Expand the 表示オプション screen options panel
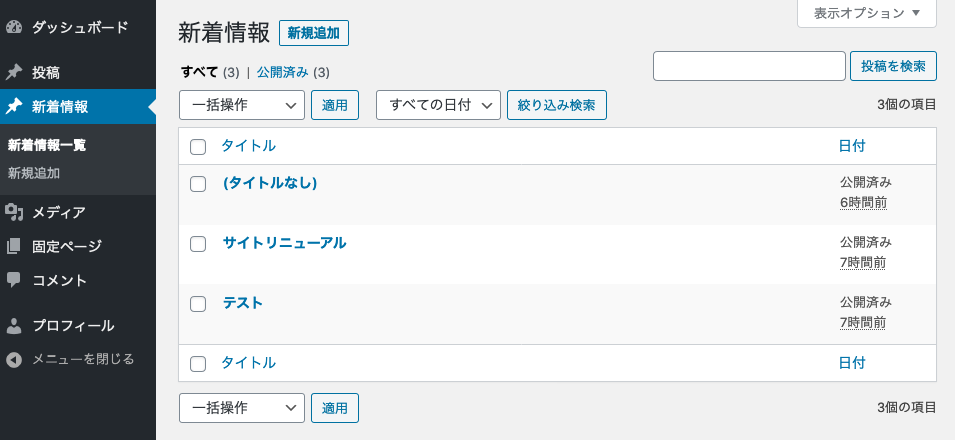Screen dimensions: 955x440 pos(867,13)
